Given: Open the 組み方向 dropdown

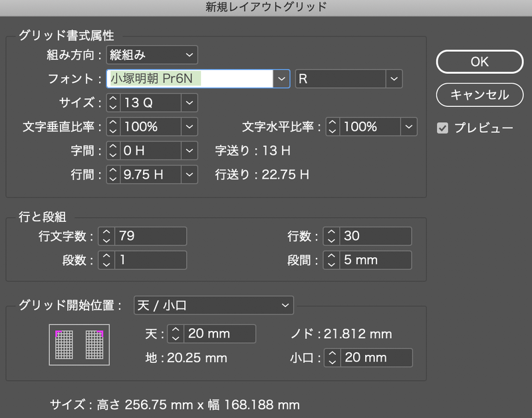Looking at the screenshot, I should [152, 54].
